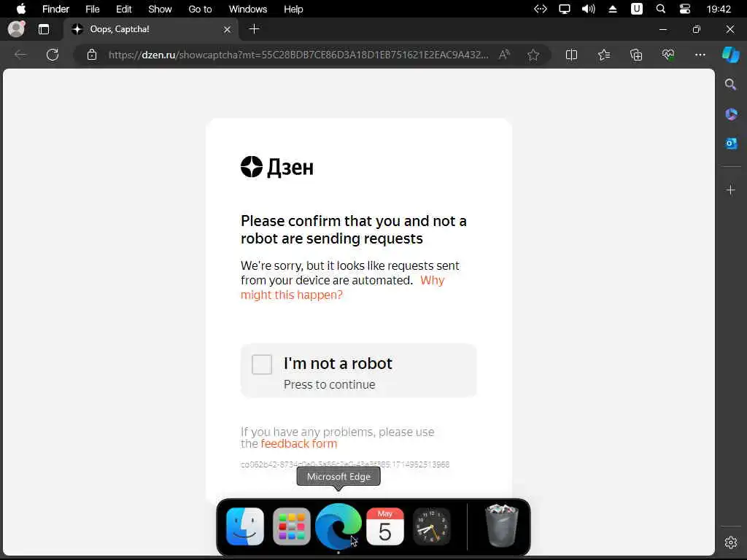Open a new tab with plus button
Image resolution: width=747 pixels, height=560 pixels.
[x=254, y=29]
